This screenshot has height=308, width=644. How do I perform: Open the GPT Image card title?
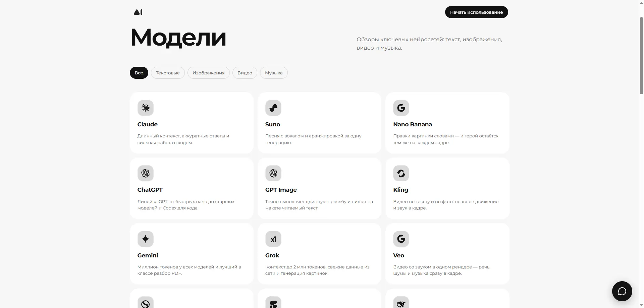pyautogui.click(x=281, y=190)
